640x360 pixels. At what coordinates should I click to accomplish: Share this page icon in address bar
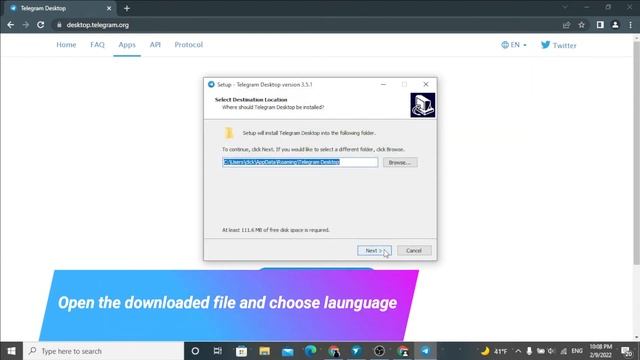point(566,25)
